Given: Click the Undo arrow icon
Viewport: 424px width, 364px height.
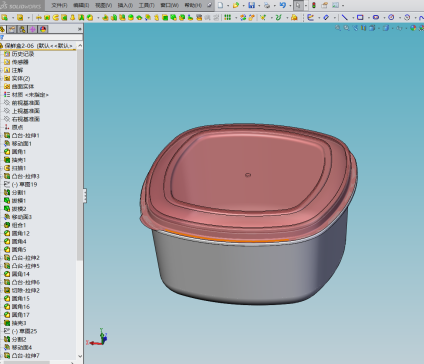Looking at the screenshot, I should click(x=282, y=5).
